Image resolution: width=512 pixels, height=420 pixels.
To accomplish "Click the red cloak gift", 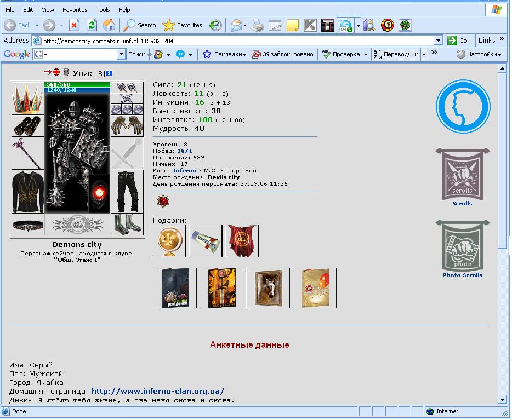I will tap(242, 240).
